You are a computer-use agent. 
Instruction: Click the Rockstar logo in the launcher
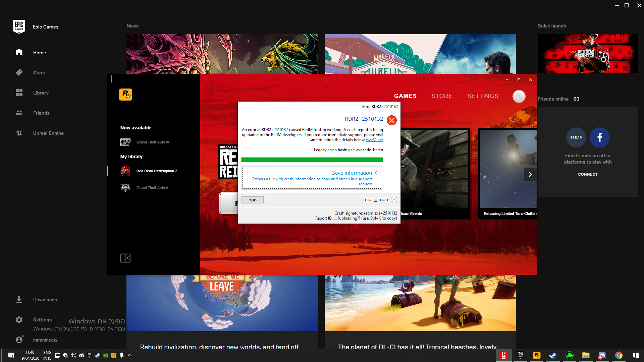[126, 95]
